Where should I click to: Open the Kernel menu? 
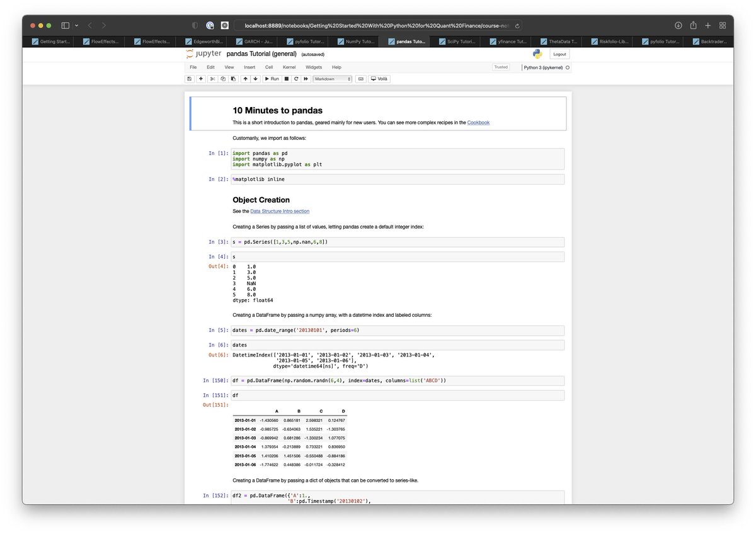coord(289,67)
